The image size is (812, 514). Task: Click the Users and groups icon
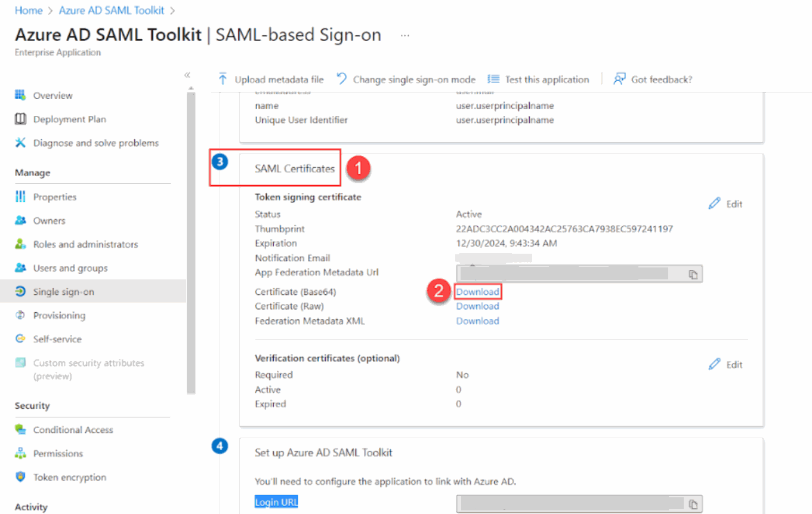20,267
